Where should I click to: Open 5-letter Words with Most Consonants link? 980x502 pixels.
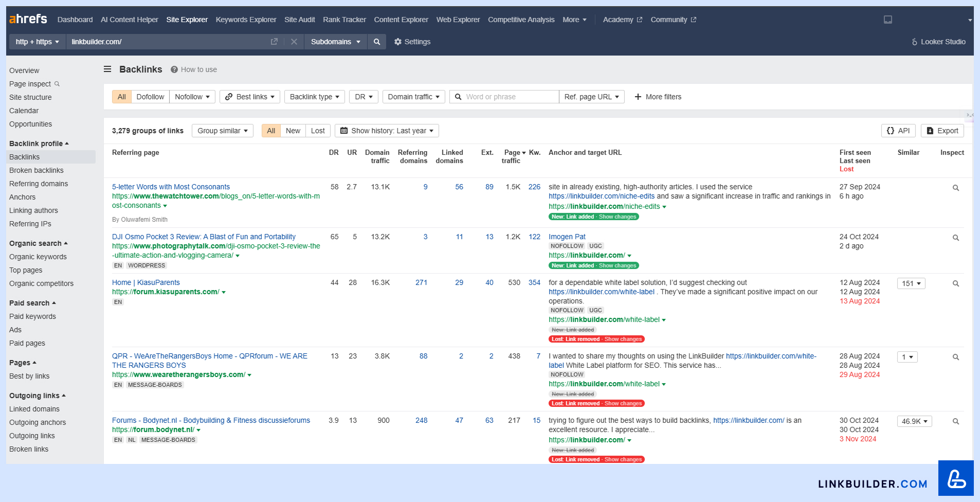click(x=171, y=187)
